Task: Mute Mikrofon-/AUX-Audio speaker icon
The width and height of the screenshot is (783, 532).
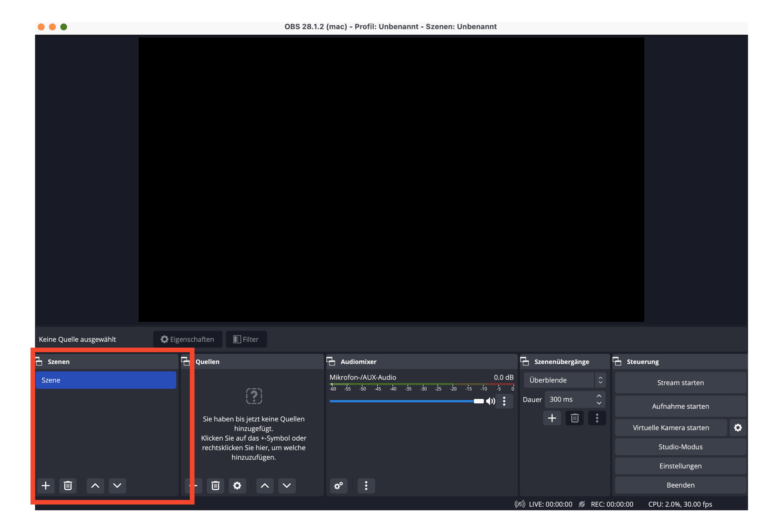Action: pyautogui.click(x=490, y=401)
